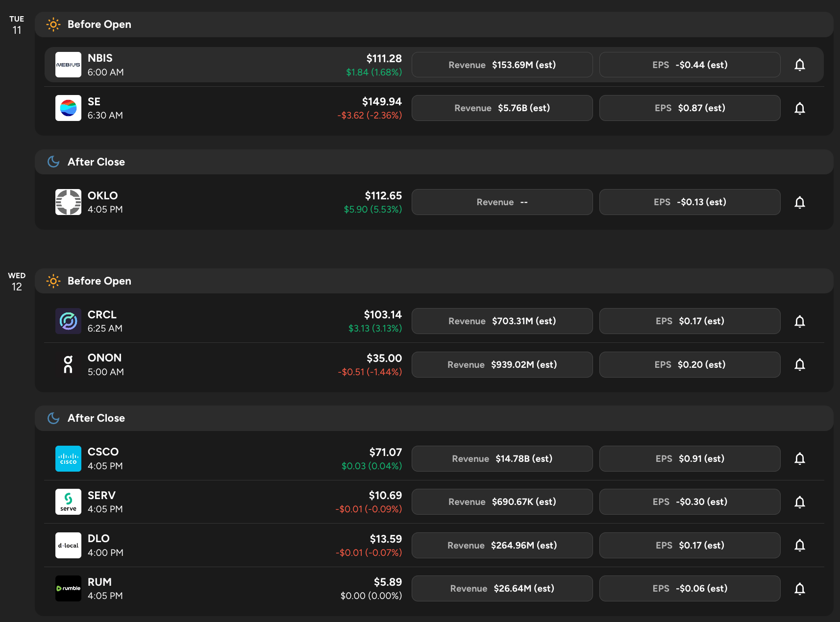Viewport: 840px width, 622px height.
Task: Open the ONON company logo
Action: point(68,364)
